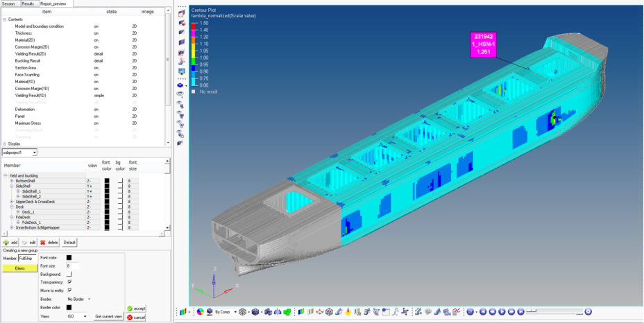The height and width of the screenshot is (323, 644).
Task: Jump to first animation frame
Action: click(x=483, y=311)
